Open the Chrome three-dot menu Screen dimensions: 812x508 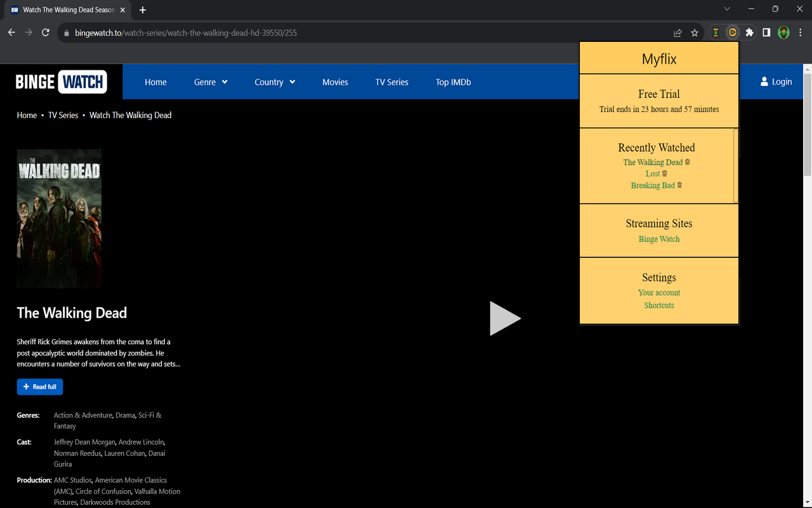[x=801, y=32]
